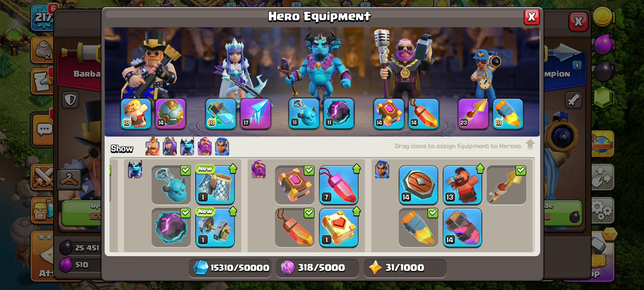The width and height of the screenshot is (644, 290).
Task: Open the skin hanger wardrobe button
Action: [x=69, y=179]
